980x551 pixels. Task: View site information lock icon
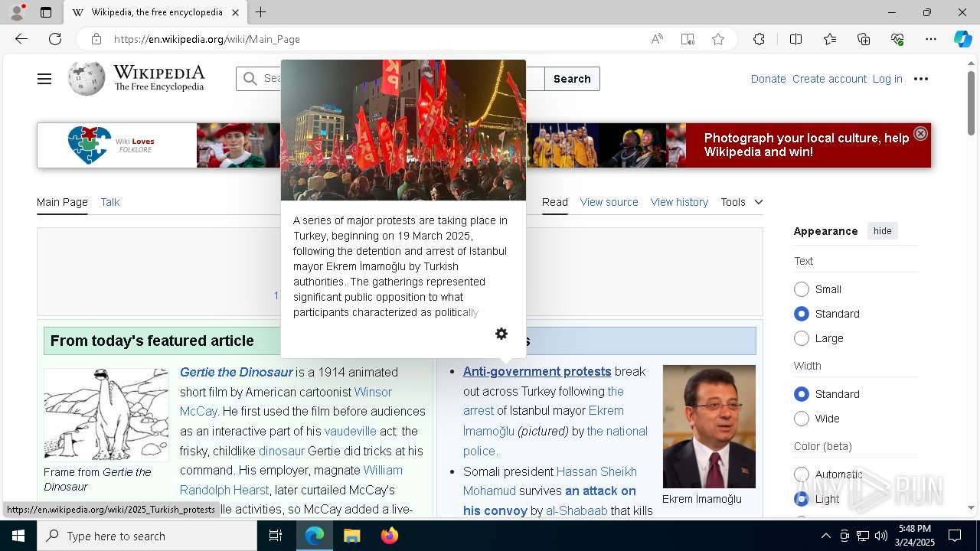click(96, 39)
